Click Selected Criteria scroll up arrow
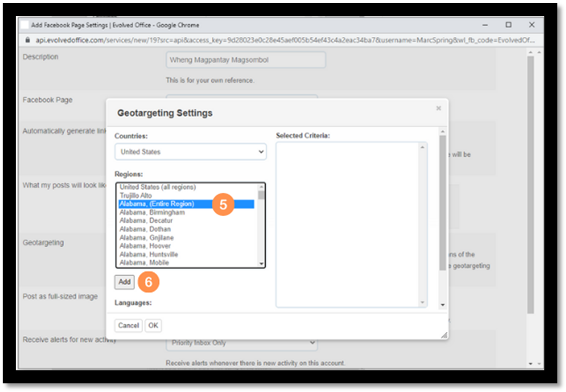 (422, 147)
